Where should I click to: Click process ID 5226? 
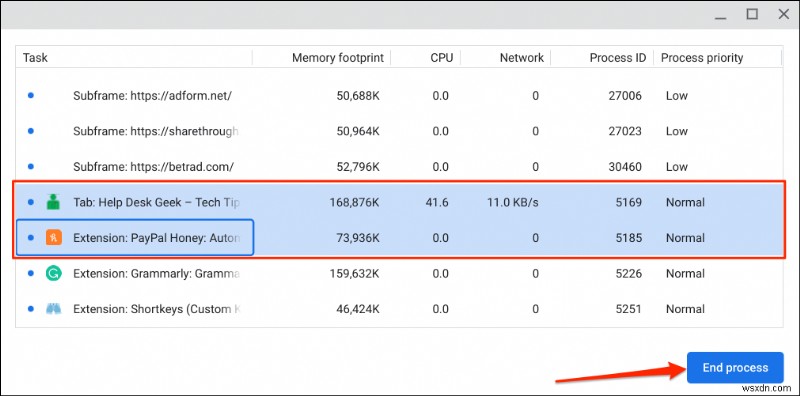(x=628, y=274)
